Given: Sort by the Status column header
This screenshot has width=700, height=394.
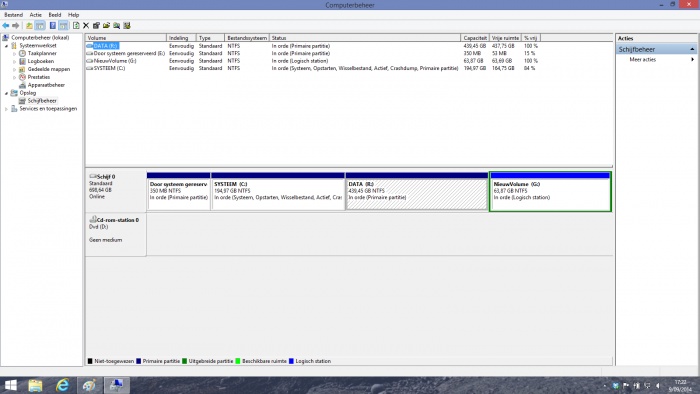Looking at the screenshot, I should coord(365,38).
